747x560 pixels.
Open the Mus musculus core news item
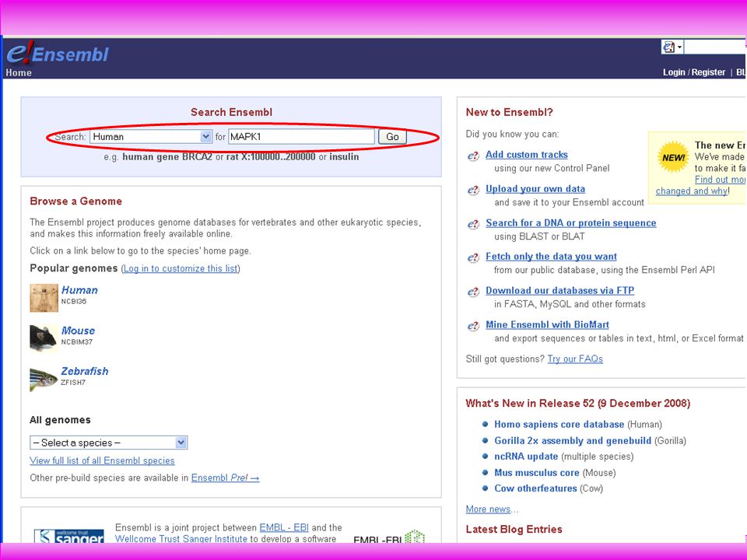(536, 472)
